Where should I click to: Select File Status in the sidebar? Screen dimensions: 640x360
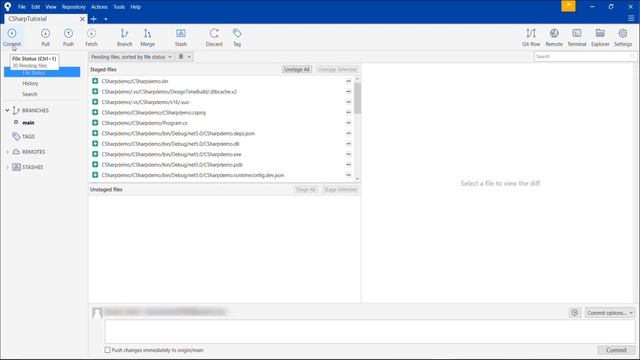click(42, 72)
